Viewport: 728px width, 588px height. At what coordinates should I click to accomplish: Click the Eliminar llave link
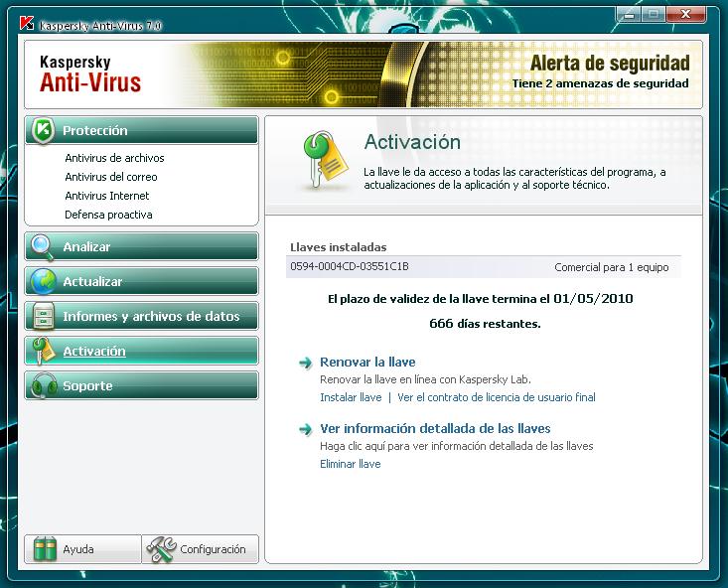[x=350, y=464]
